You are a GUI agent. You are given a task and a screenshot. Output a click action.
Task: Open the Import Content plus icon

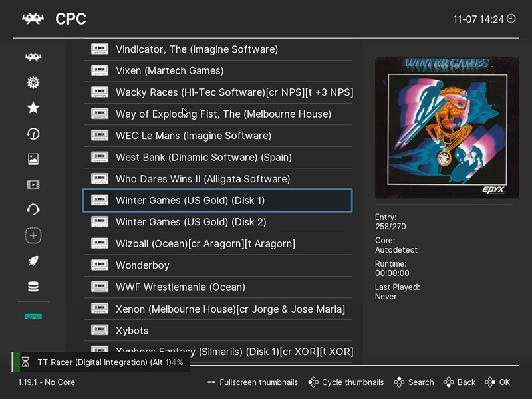pyautogui.click(x=33, y=235)
